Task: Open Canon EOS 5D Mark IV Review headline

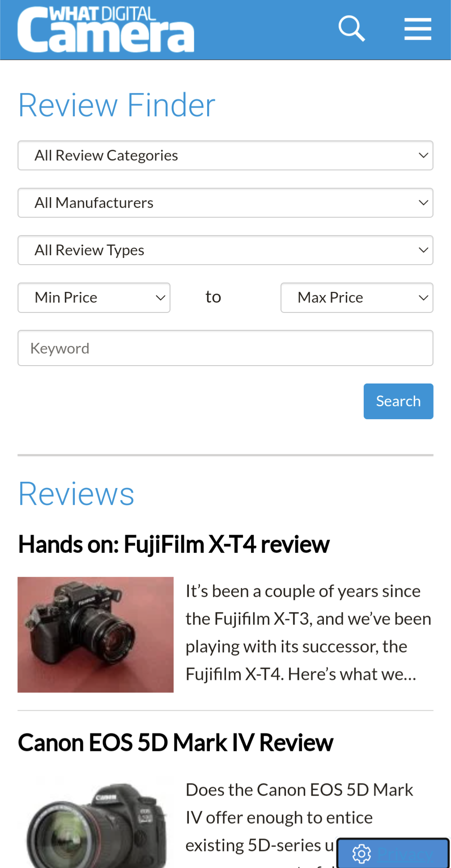Action: coord(175,743)
